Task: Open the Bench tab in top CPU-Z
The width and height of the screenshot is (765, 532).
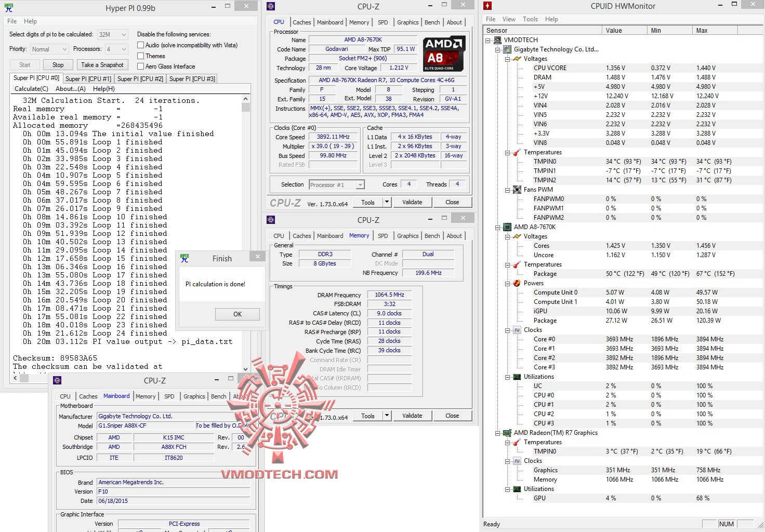Action: coord(432,22)
